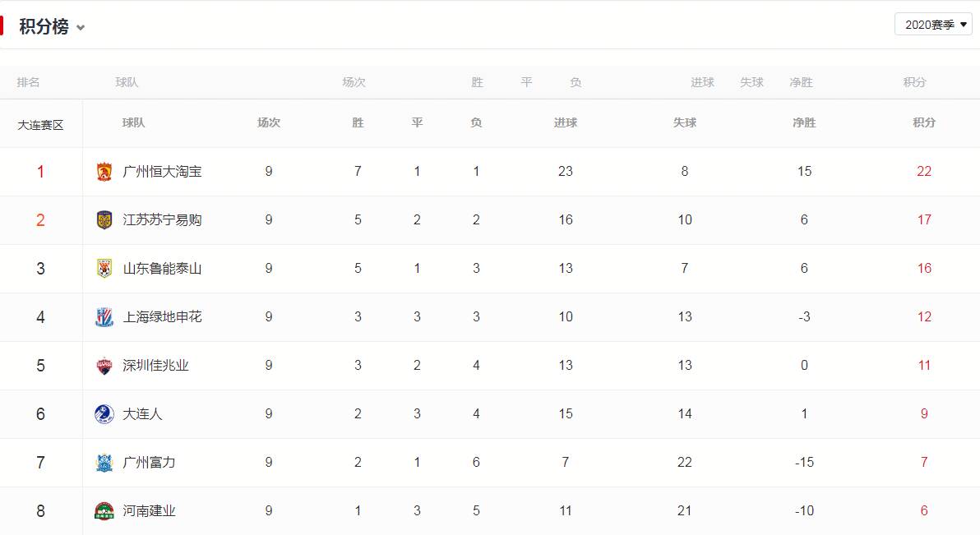Click the 上海绿地申花 club logo
Screen dimensions: 980x535
[x=103, y=316]
